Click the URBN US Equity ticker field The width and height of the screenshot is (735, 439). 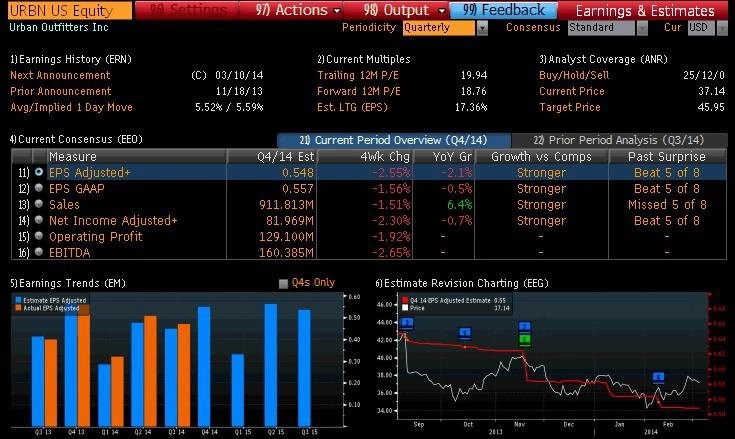[70, 10]
